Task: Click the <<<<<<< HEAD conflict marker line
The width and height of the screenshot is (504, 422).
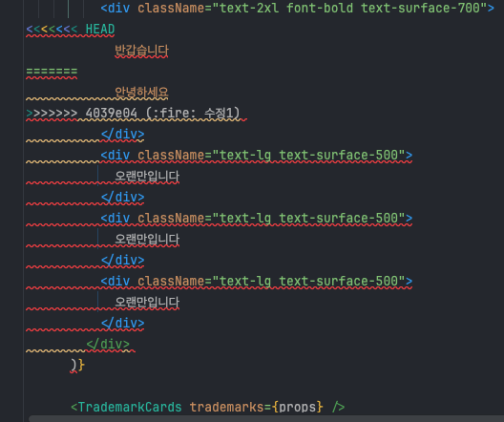Action: (71, 30)
